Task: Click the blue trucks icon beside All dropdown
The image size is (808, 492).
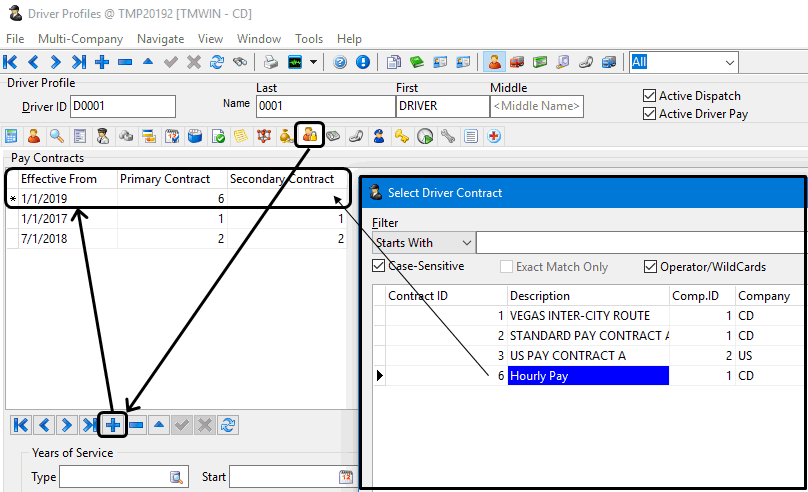Action: 609,62
